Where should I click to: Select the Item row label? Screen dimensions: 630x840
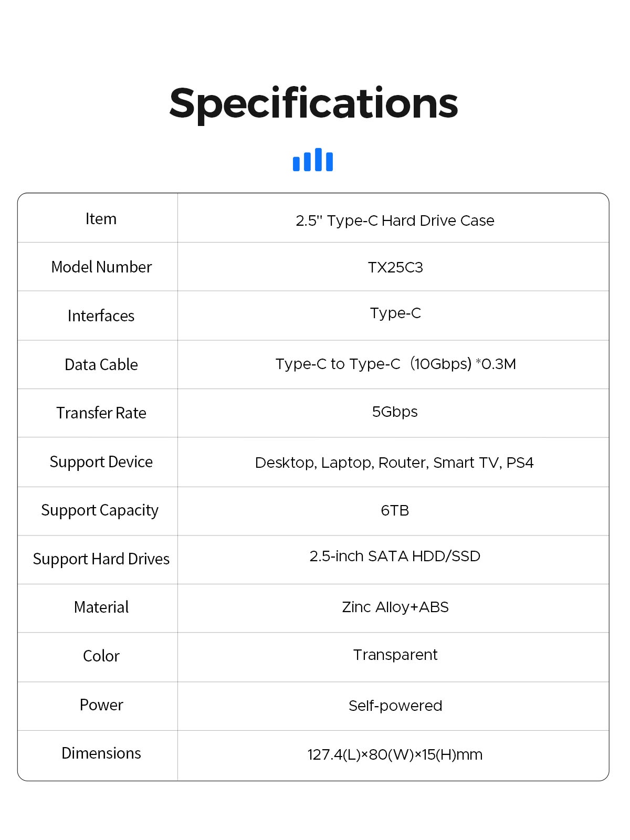[x=101, y=219]
